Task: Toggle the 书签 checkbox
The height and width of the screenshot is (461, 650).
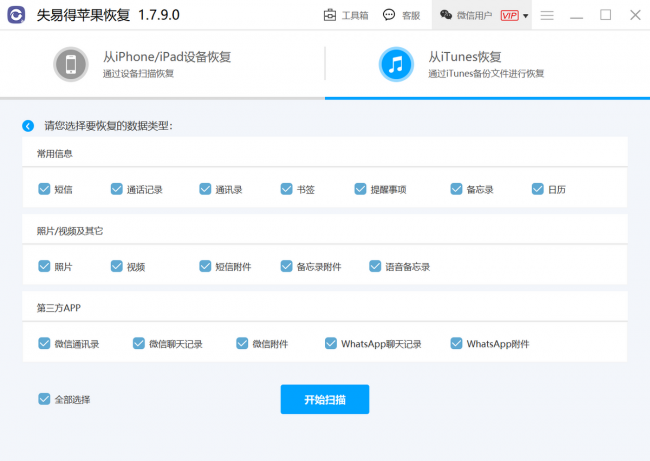Action: click(x=286, y=189)
